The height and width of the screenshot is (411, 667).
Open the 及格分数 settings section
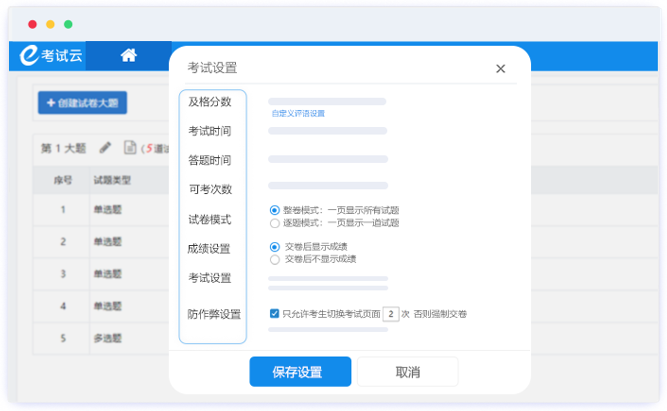click(210, 102)
